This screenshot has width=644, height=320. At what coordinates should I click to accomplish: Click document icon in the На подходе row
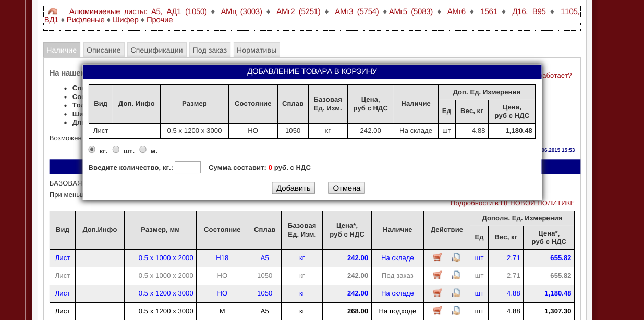click(456, 311)
